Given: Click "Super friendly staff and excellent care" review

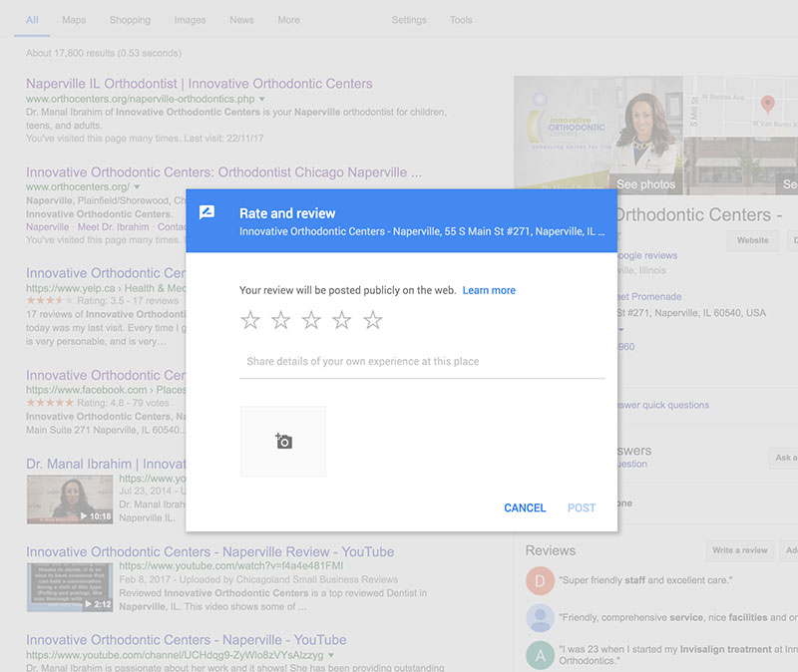Looking at the screenshot, I should 645,580.
